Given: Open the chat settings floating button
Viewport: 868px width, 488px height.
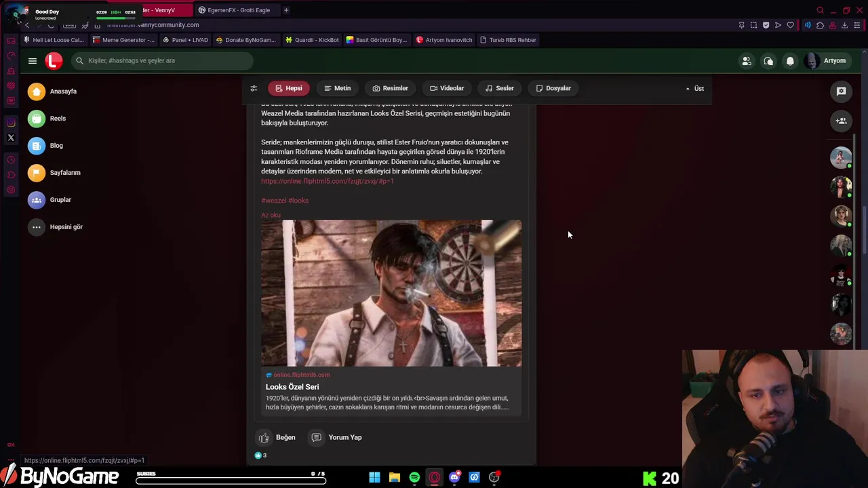Looking at the screenshot, I should pyautogui.click(x=841, y=91).
